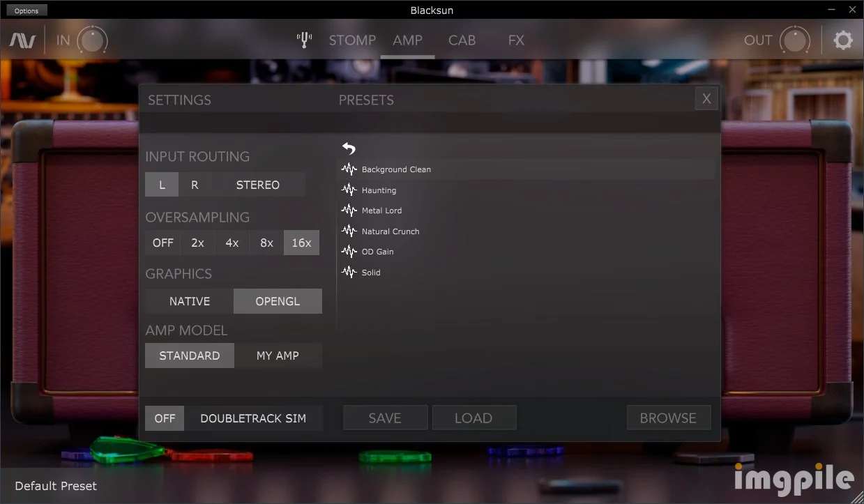The image size is (864, 504).
Task: Choose MY AMP amp model
Action: pyautogui.click(x=278, y=356)
